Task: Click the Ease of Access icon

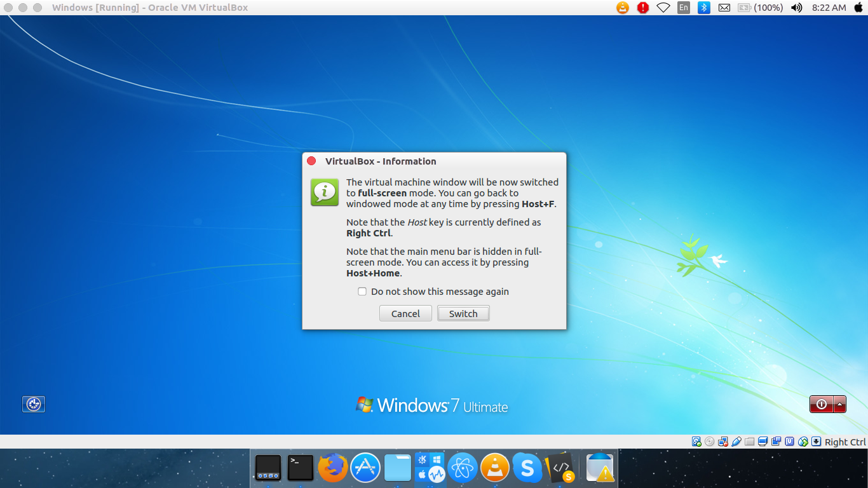Action: 34,403
